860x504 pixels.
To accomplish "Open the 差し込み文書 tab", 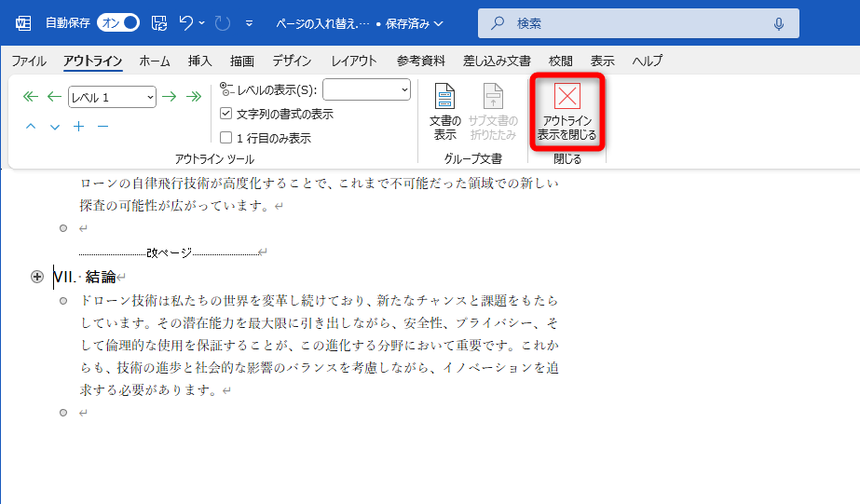I will tap(497, 61).
